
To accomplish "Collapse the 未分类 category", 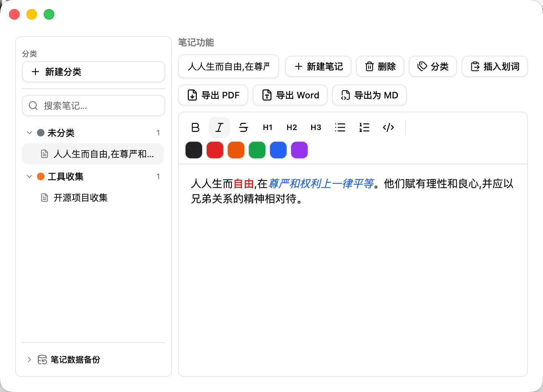I will 29,133.
